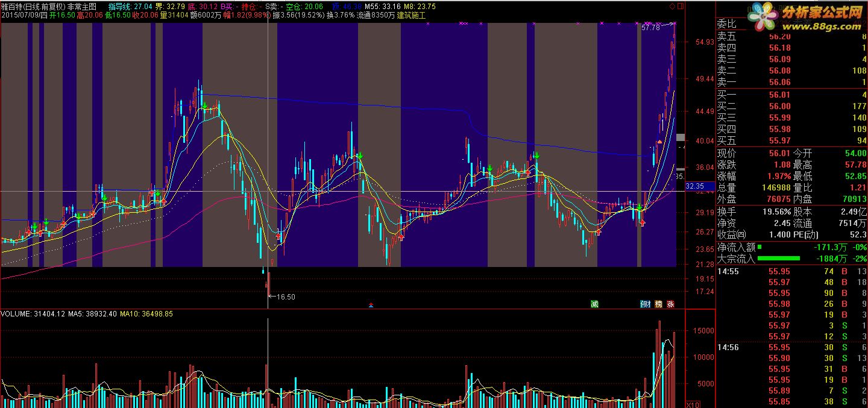Viewport: 868px width, 408px height.
Task: Select the 14:56 tick trade row
Action: pos(791,347)
